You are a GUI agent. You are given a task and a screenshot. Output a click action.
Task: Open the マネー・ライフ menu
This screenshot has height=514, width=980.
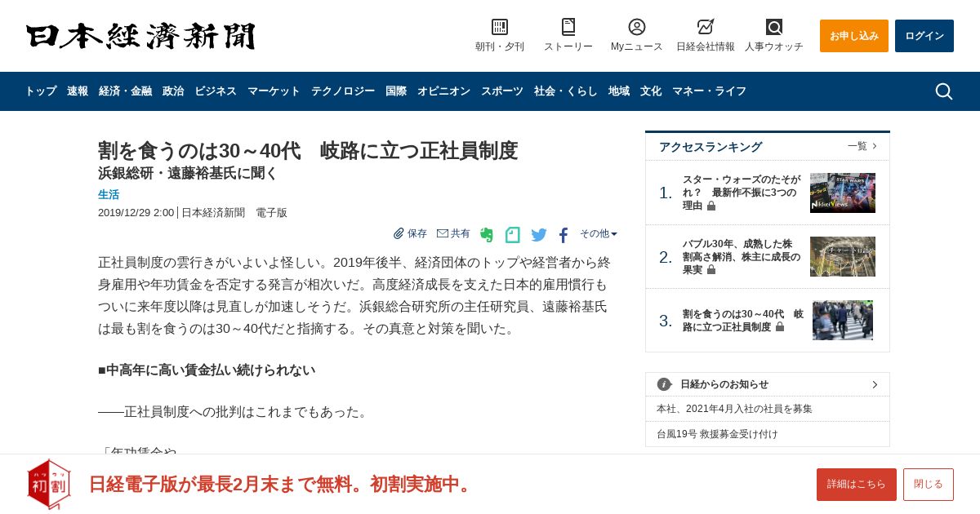pos(709,91)
